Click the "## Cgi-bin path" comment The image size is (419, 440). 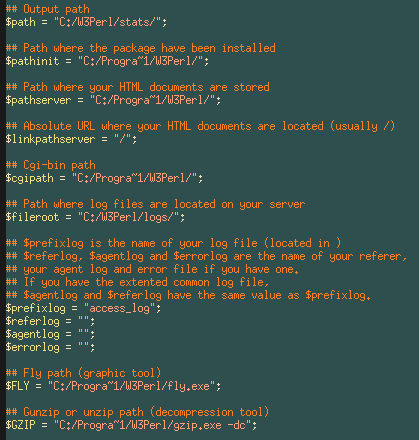[x=51, y=165]
